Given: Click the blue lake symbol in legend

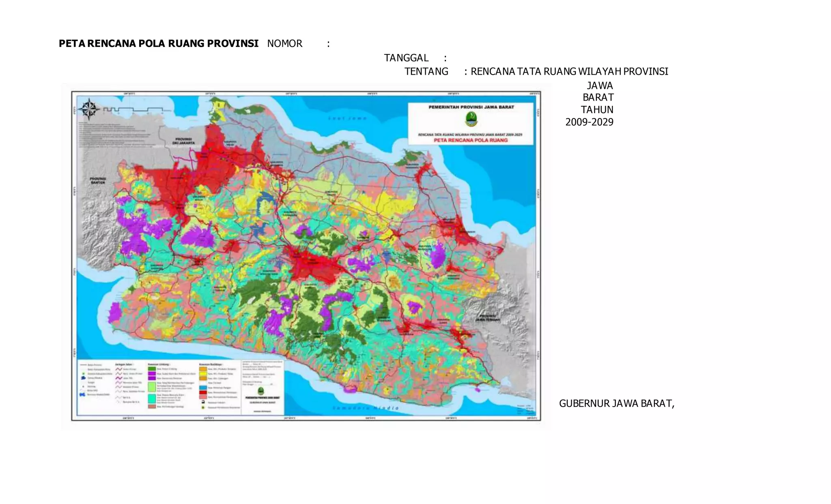Looking at the screenshot, I should pos(83,378).
